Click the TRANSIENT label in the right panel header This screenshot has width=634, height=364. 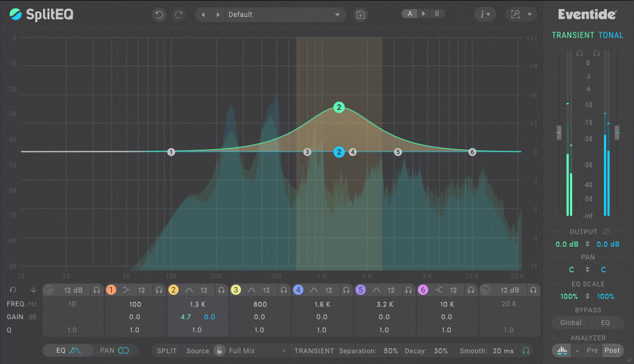[573, 35]
